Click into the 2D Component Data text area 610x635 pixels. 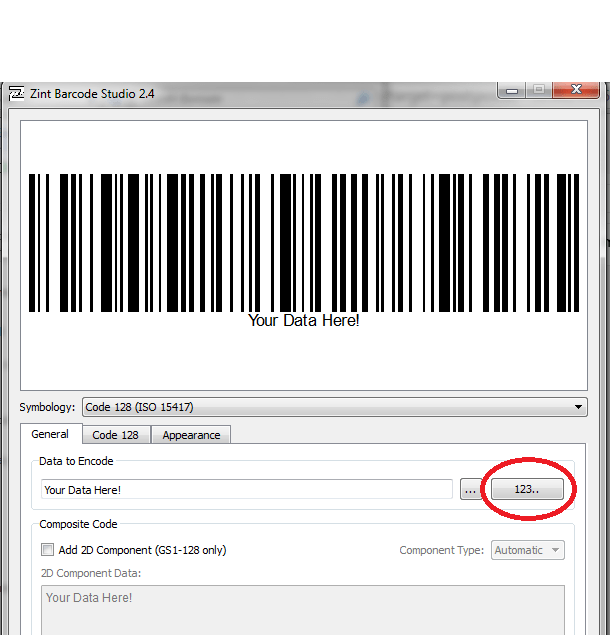(303, 610)
